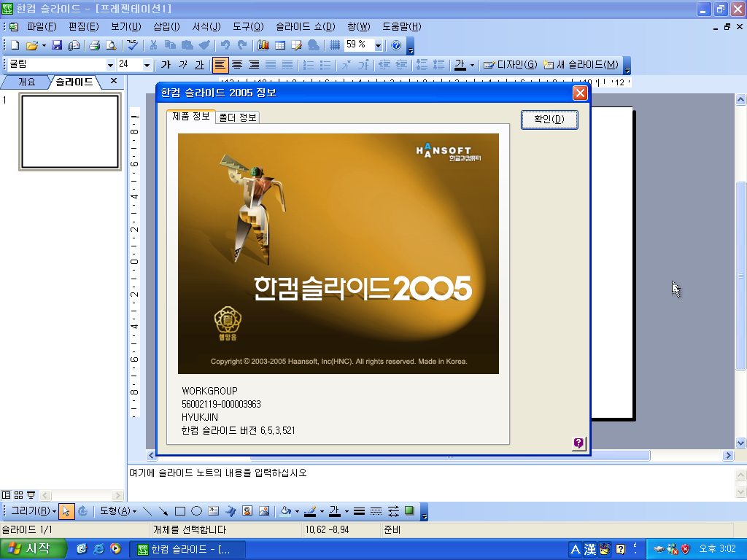Open line color dropdown arrow
Screen dimensions: 747x560
(322, 511)
